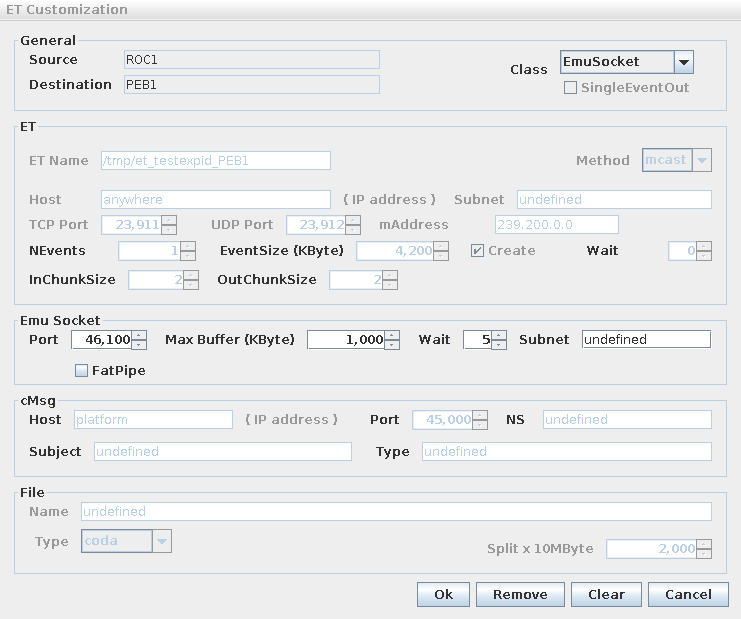
Task: Click the Source field containing ROC1
Action: [250, 60]
